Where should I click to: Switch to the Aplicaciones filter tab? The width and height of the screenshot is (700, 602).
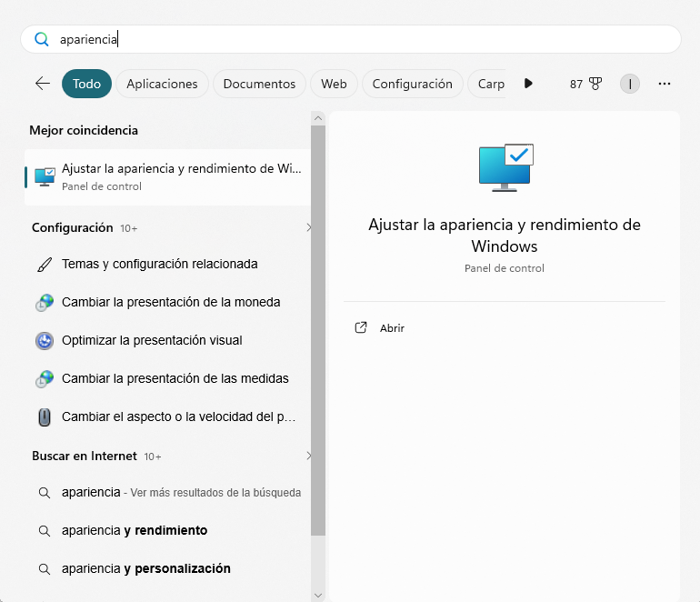(162, 84)
